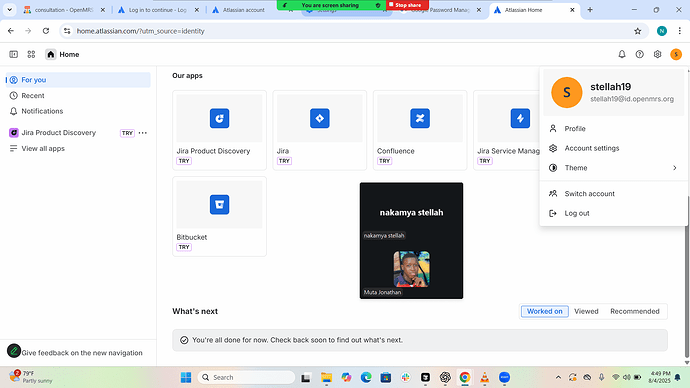
Task: Click the site information icon in address bar
Action: click(67, 31)
